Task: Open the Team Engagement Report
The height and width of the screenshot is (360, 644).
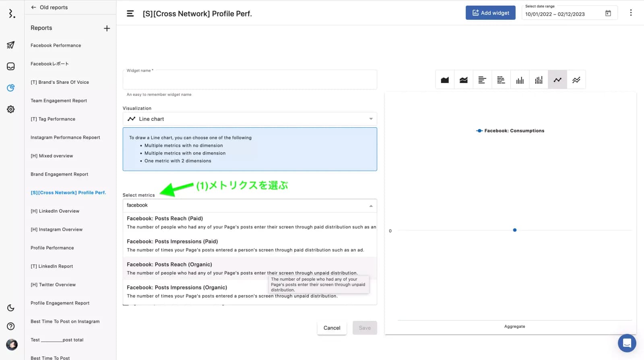Action: point(59,101)
